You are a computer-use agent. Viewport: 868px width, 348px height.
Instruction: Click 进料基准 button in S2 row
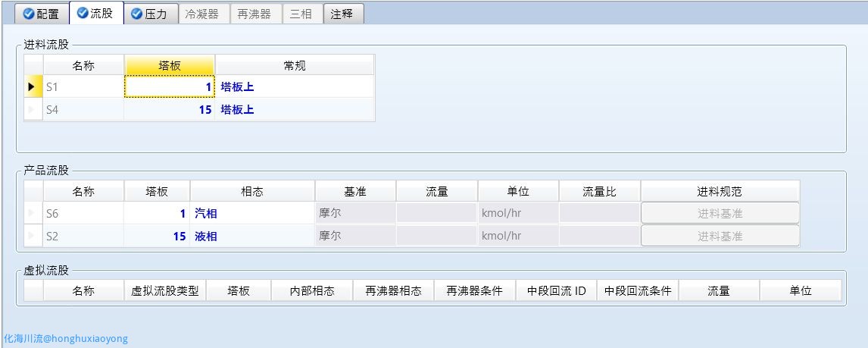[720, 237]
